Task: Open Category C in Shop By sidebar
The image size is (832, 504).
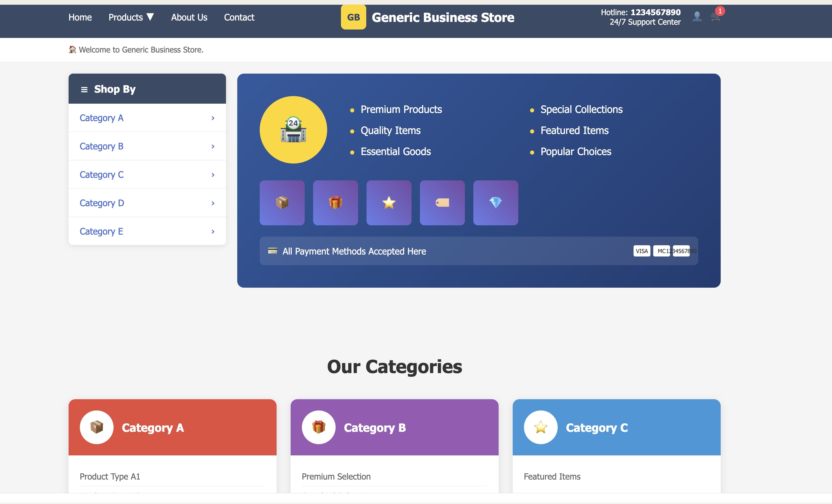Action: [147, 174]
